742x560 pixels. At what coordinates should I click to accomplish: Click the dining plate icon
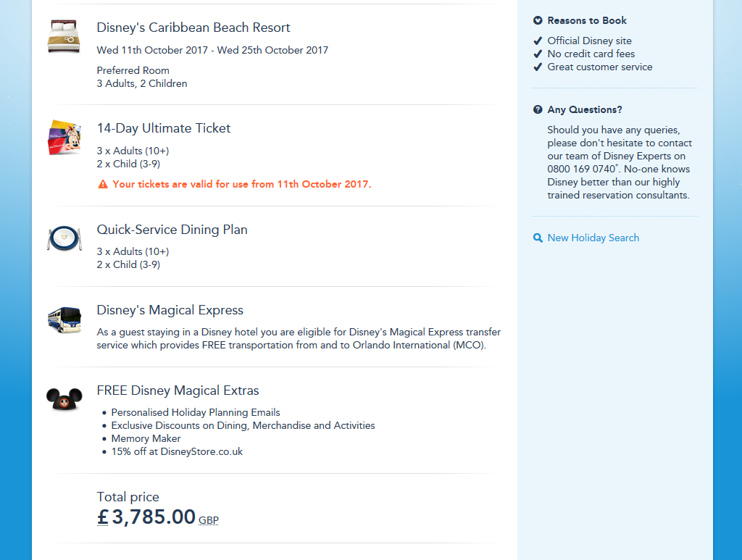[x=64, y=238]
